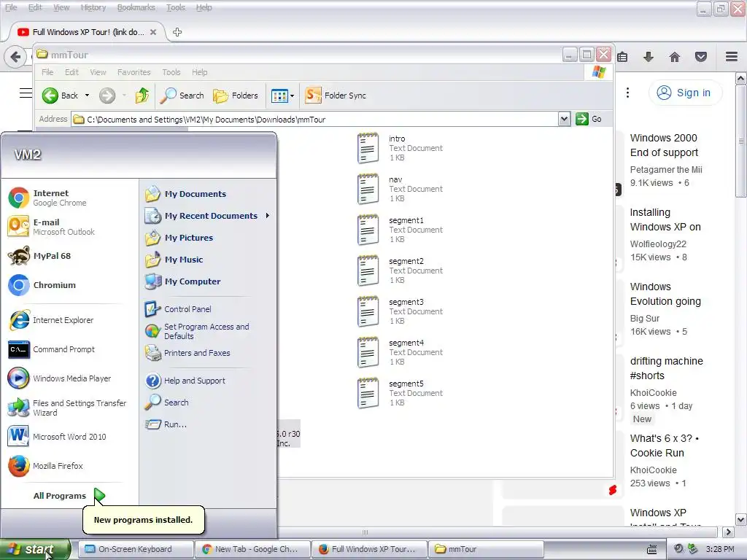Launch Microsoft Outlook E-mail entry
Viewport: 747px width, 560px height.
[52, 227]
